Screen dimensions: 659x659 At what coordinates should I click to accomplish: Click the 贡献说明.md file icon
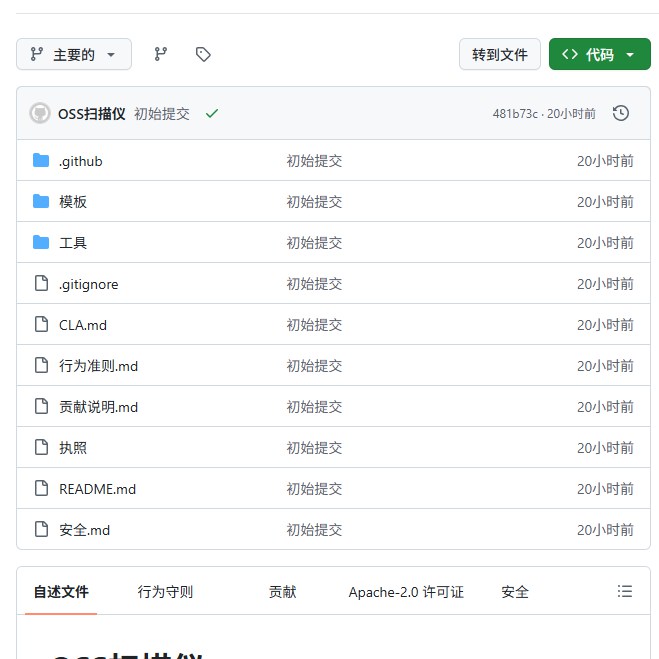[x=41, y=406]
